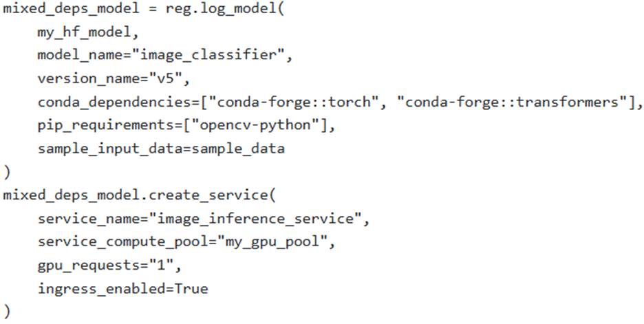Click the service_name parameter keyword
This screenshot has width=644, height=324.
tap(82, 219)
